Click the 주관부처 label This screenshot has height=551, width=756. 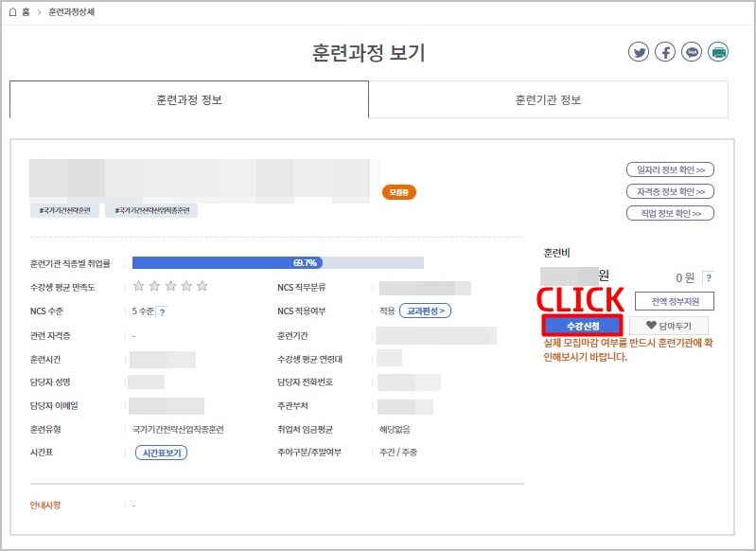[292, 405]
